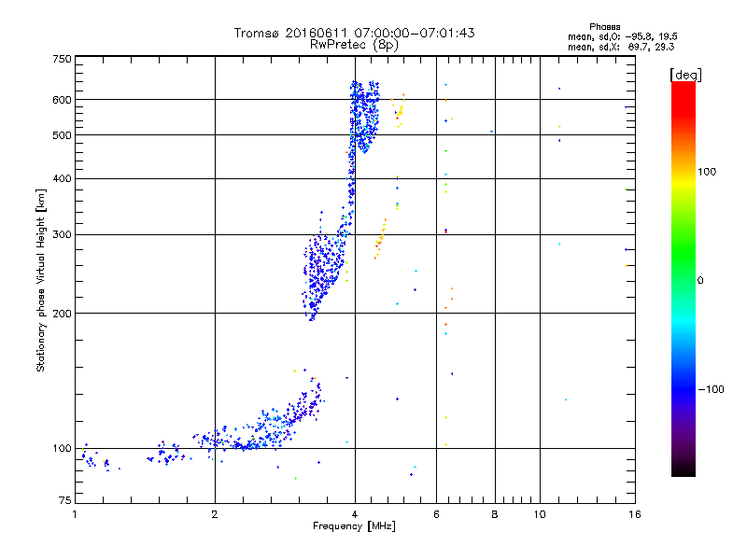The height and width of the screenshot is (560, 747).
Task: Click the x-axis title 'Frequency [MHz]'
Action: click(x=354, y=526)
